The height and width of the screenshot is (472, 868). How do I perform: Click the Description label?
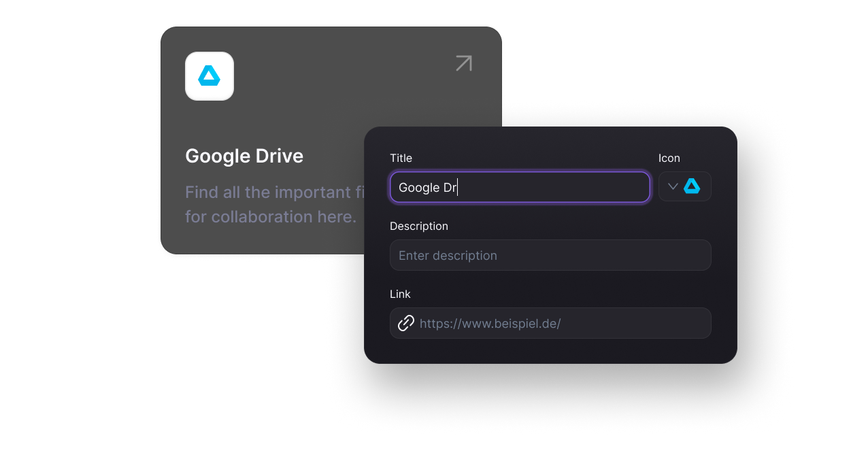[419, 226]
